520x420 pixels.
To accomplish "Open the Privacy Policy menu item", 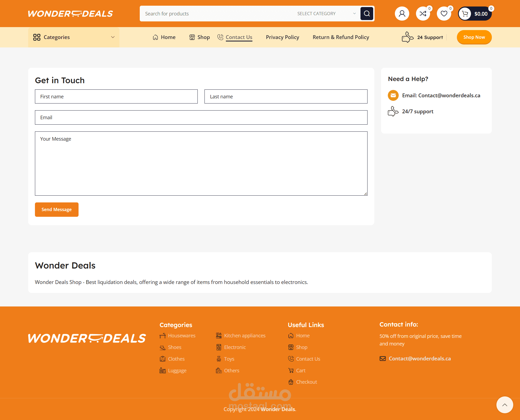I will click(282, 37).
